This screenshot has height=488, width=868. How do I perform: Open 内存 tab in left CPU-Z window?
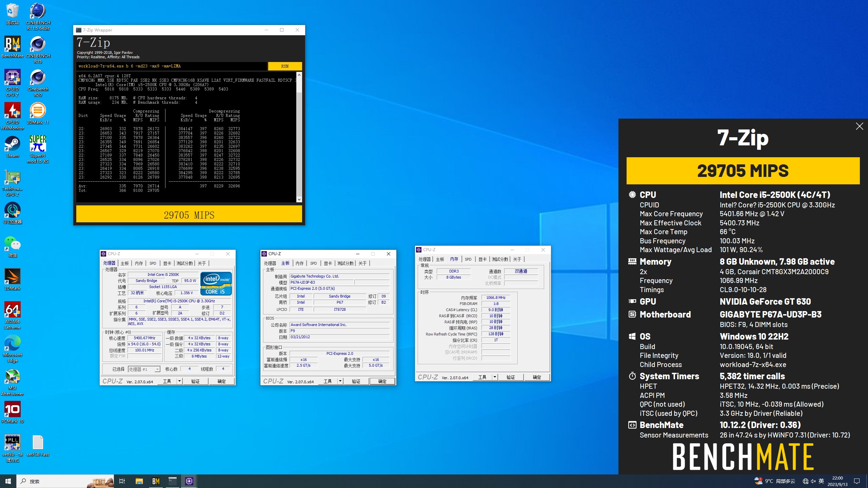pyautogui.click(x=139, y=263)
